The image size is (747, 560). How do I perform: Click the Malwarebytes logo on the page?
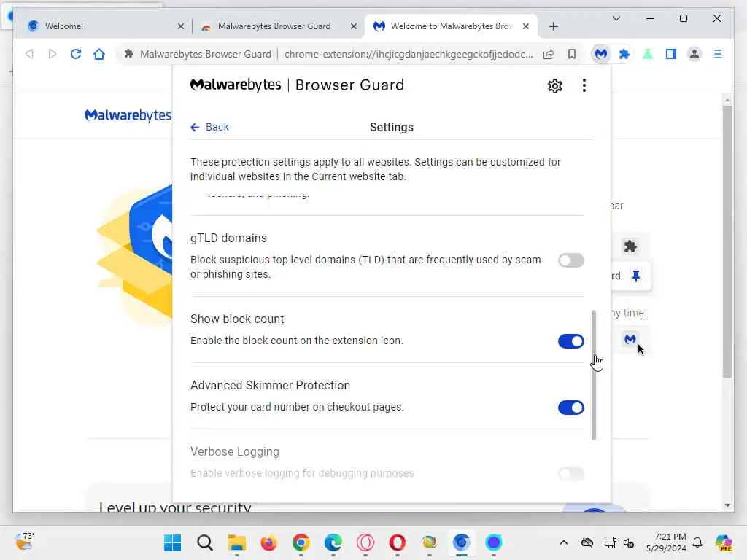(128, 115)
